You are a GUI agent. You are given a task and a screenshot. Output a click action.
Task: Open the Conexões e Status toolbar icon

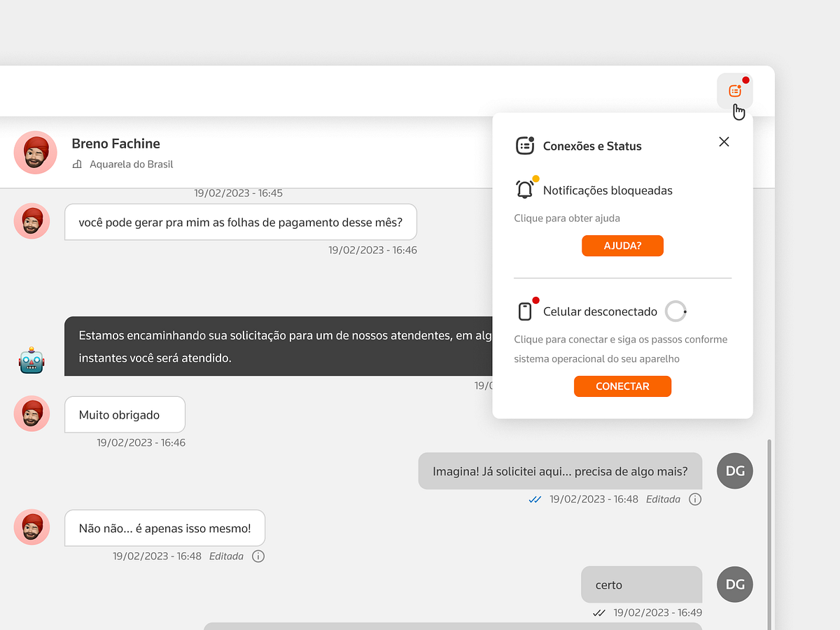735,90
